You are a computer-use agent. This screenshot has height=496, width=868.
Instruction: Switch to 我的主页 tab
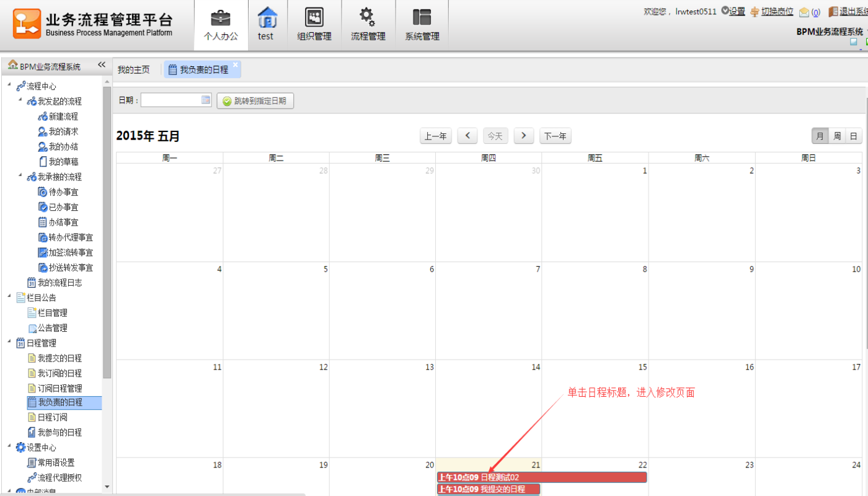point(134,69)
